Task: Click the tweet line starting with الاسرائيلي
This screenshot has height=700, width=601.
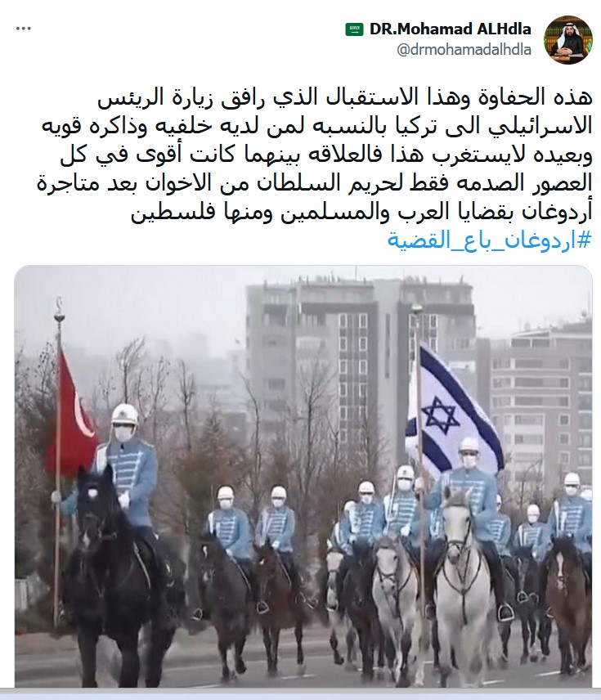Action: pyautogui.click(x=317, y=126)
